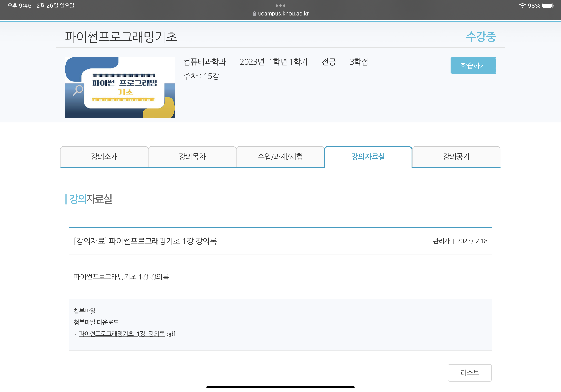561x392 pixels.
Task: Click the 수강중 status label
Action: (x=481, y=37)
